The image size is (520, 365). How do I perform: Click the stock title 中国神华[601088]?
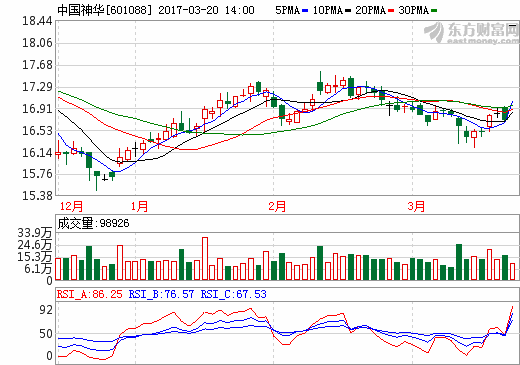click(x=105, y=10)
